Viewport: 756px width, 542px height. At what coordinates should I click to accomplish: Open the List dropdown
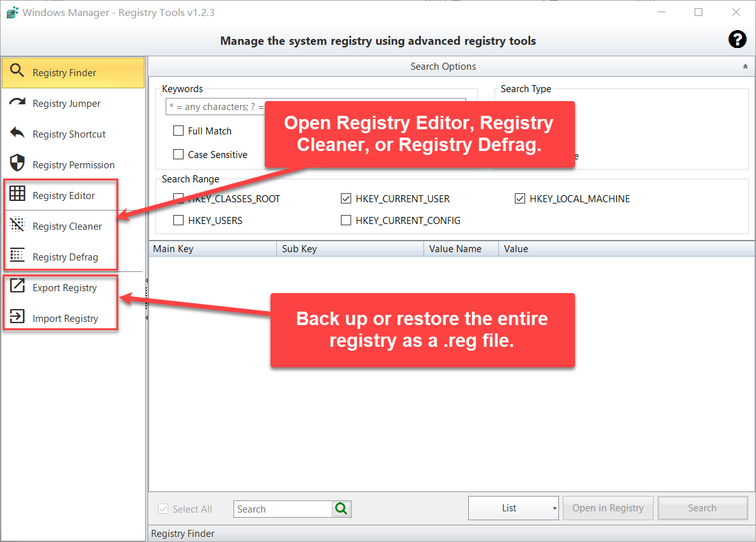coord(513,507)
